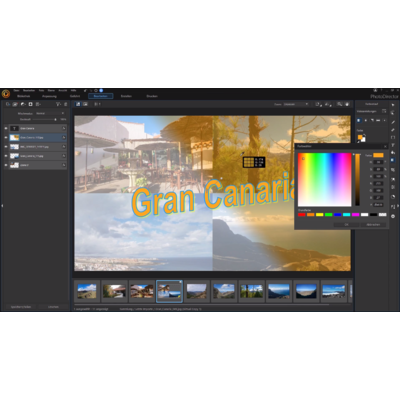Screen dimensions: 400x400
Task: Open the adjustment layer dropdown icon
Action: point(23,104)
